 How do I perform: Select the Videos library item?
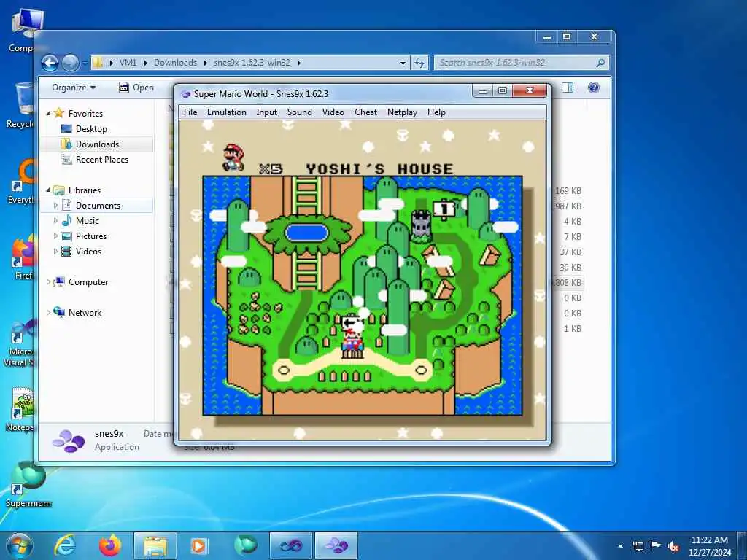coord(88,252)
